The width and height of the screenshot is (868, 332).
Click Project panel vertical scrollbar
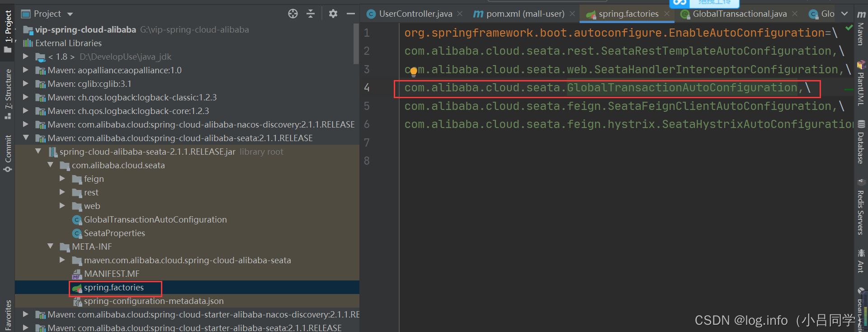coord(356,43)
